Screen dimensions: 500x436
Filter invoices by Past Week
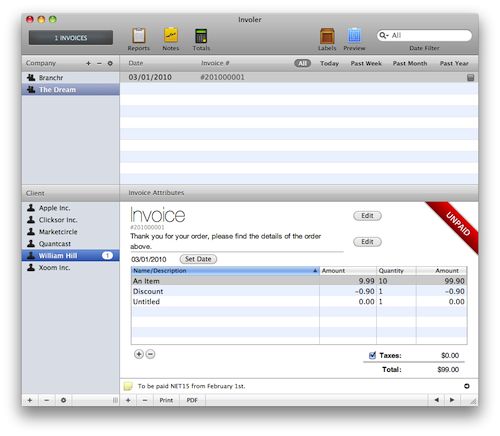(366, 63)
